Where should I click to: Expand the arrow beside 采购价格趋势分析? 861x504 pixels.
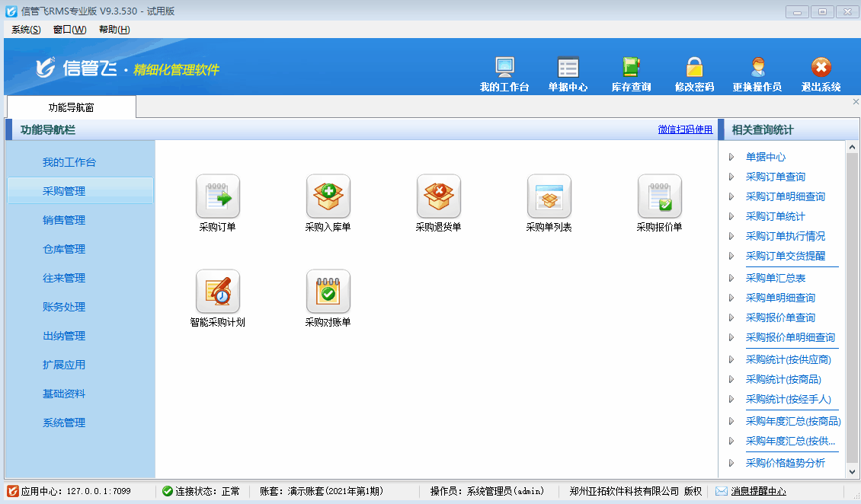tap(731, 462)
